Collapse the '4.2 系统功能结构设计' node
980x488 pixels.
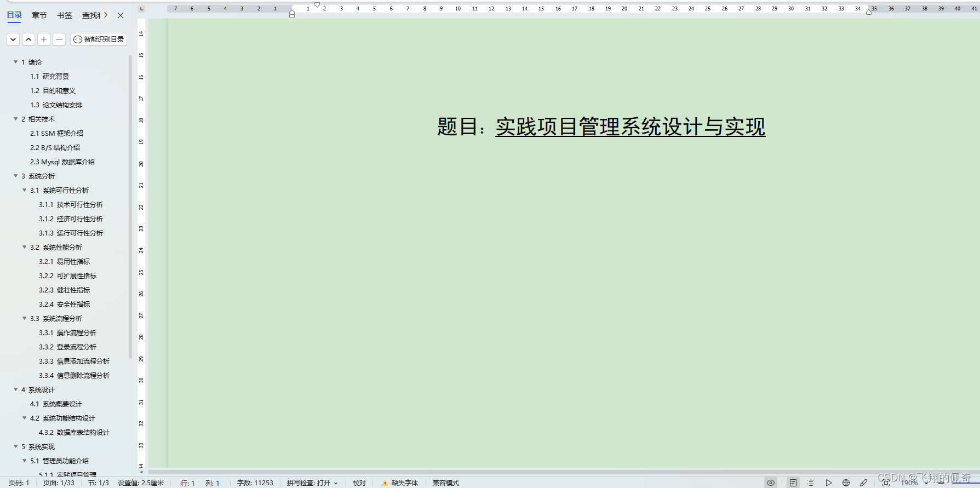pos(24,418)
